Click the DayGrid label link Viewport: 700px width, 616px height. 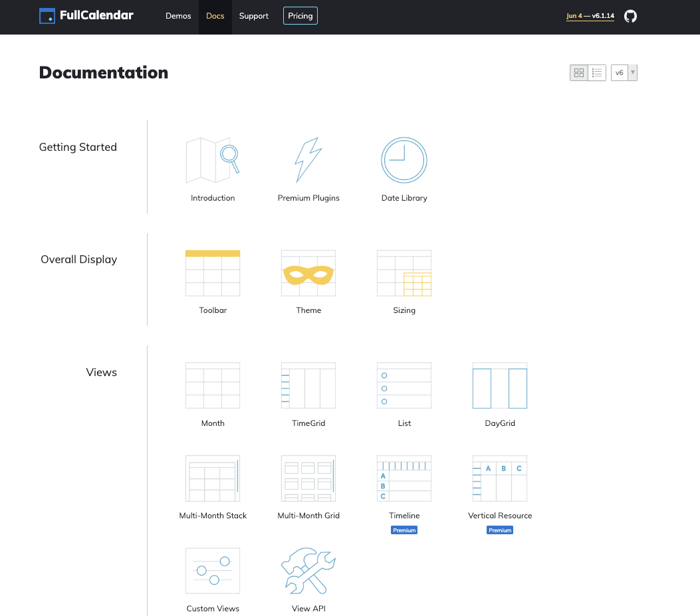(x=499, y=423)
